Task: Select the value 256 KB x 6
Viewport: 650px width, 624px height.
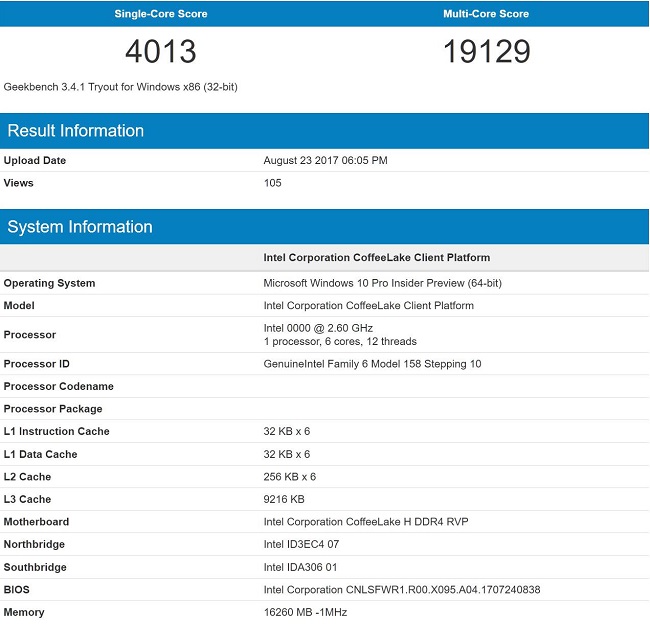Action: pos(290,476)
